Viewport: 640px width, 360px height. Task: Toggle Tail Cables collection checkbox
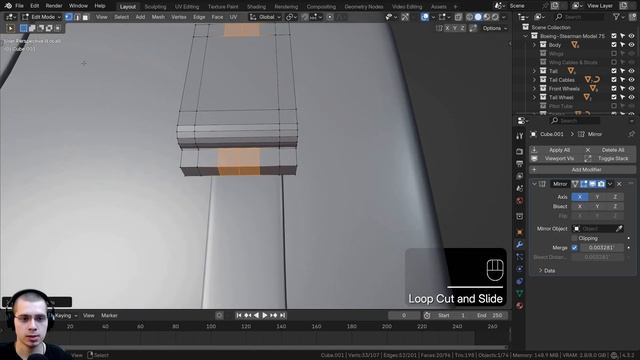click(614, 80)
